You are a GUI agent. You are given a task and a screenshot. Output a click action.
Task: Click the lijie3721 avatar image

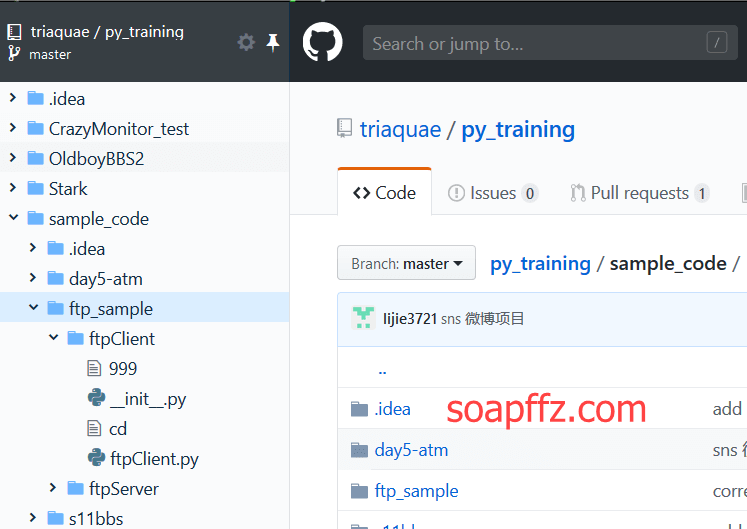coord(363,318)
